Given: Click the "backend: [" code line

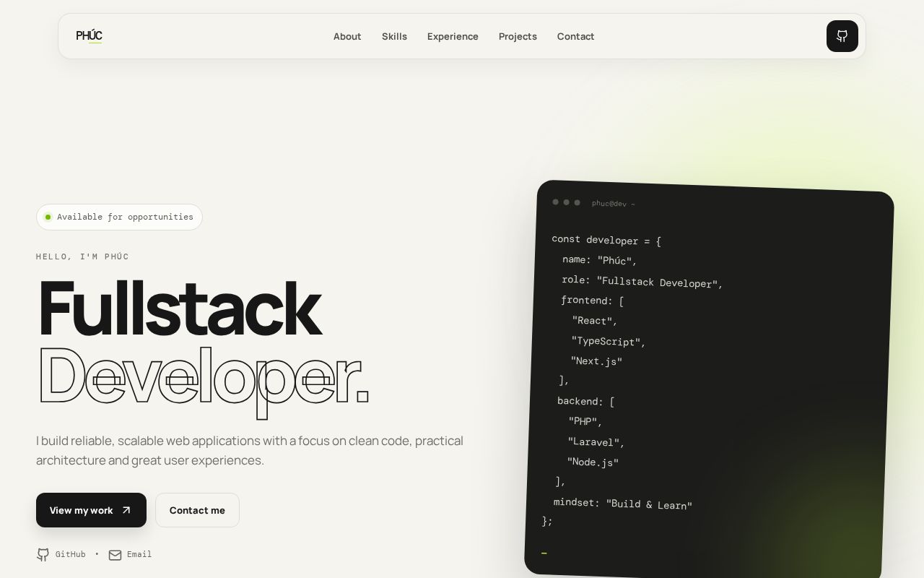Looking at the screenshot, I should pyautogui.click(x=586, y=401).
